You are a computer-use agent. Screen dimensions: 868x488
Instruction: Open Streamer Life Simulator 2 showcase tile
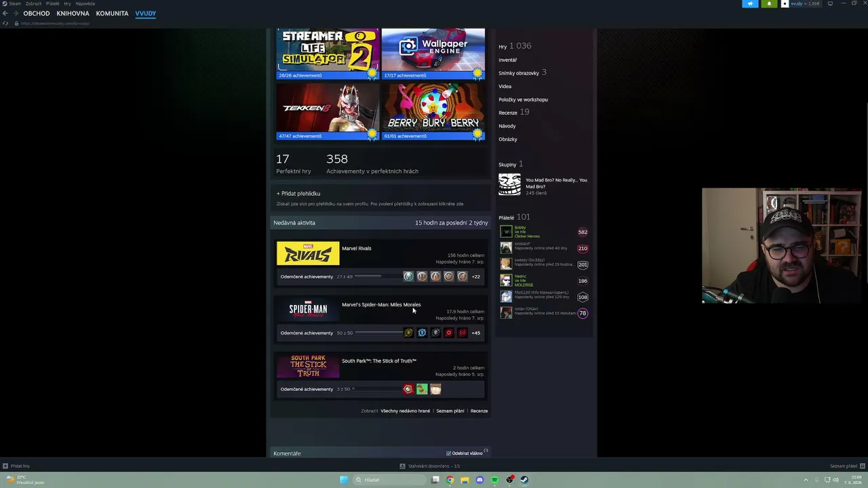(328, 54)
